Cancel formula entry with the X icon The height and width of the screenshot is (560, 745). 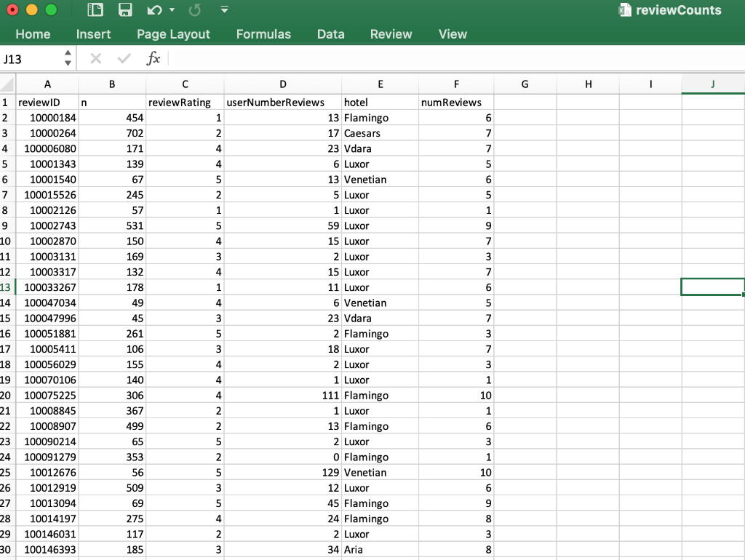point(95,58)
